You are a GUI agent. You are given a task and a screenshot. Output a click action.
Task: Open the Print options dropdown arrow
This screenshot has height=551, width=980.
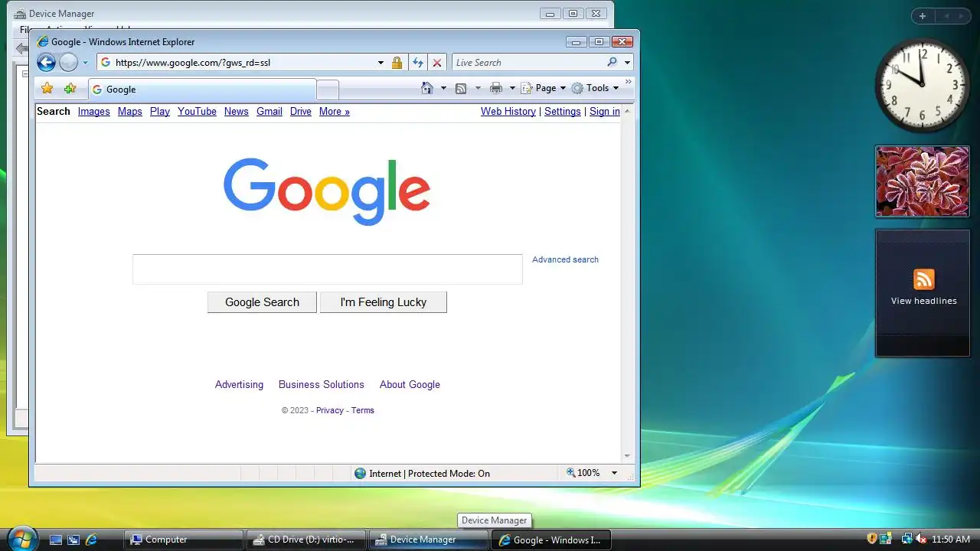[x=512, y=88]
